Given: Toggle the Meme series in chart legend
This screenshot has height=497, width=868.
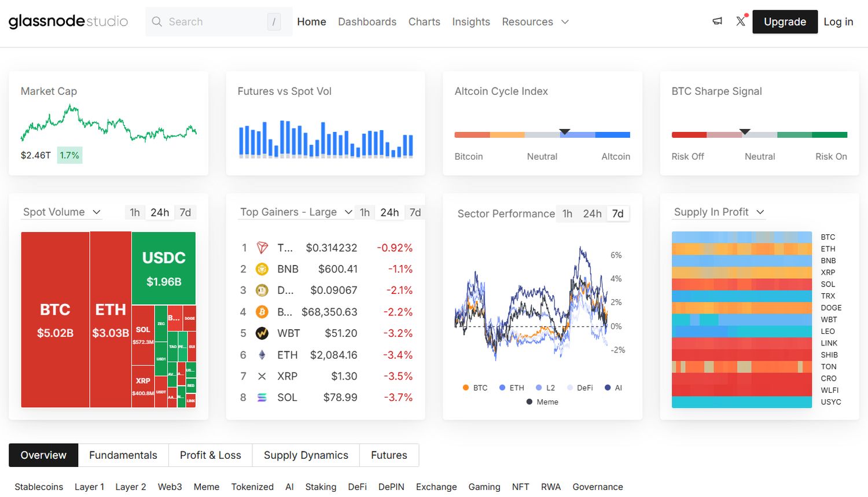Looking at the screenshot, I should (542, 402).
